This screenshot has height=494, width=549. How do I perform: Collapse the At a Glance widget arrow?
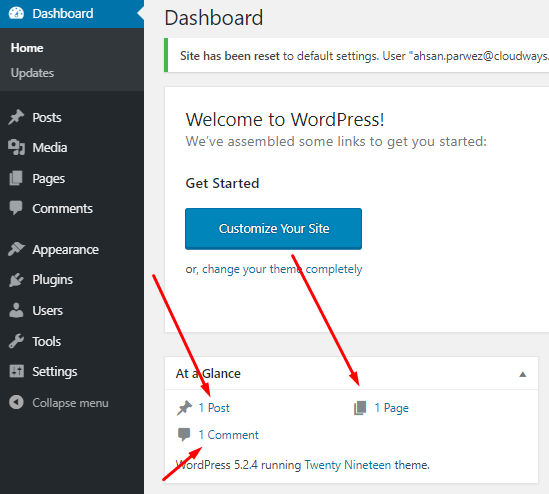pos(522,374)
